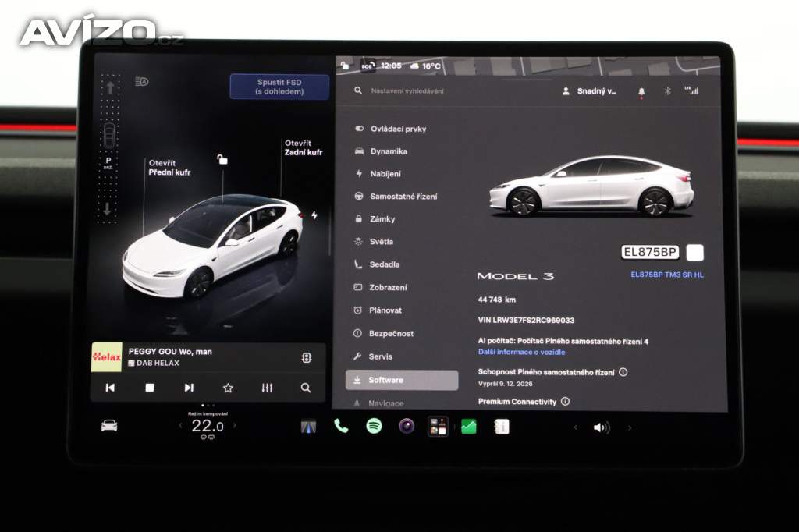Tap the VIN LRW3E7FS2RC969033 text
799x532 pixels.
pos(526,320)
